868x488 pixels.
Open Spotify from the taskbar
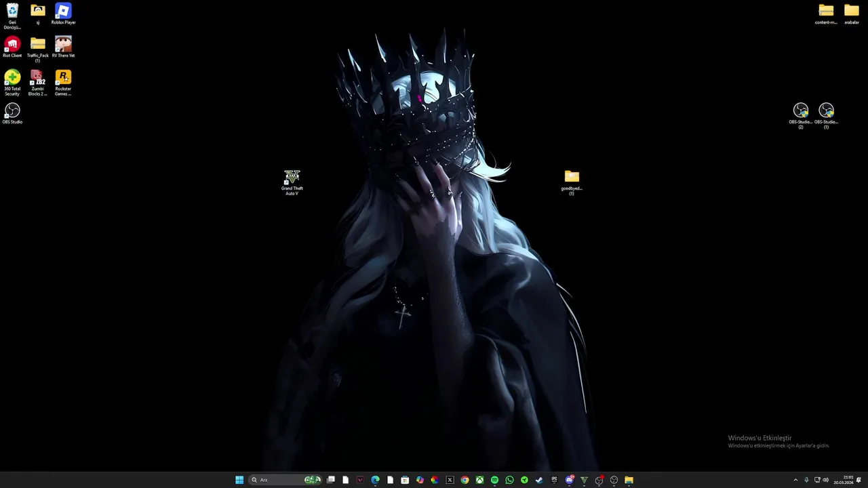(494, 480)
